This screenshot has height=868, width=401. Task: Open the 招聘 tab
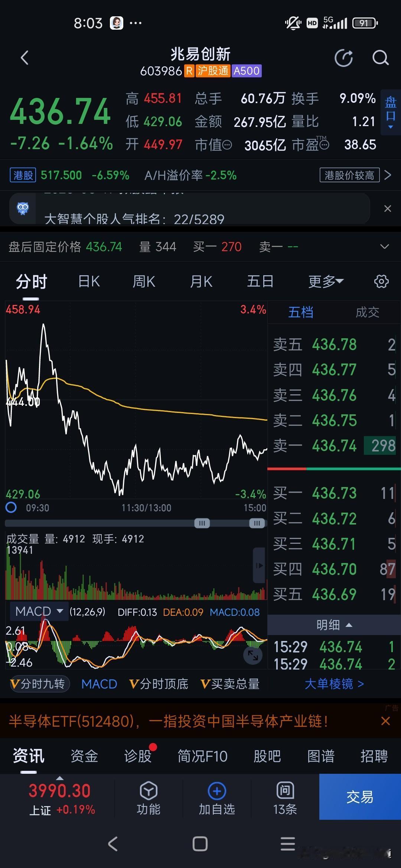point(374,756)
